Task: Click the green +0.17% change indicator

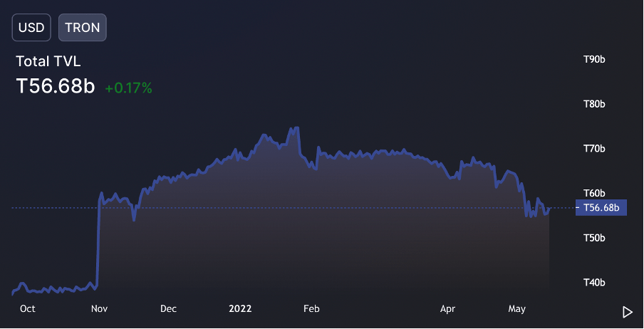Action: (x=128, y=88)
